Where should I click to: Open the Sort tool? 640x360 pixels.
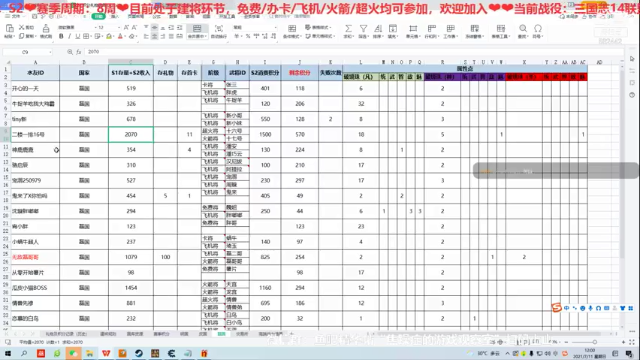(378, 31)
